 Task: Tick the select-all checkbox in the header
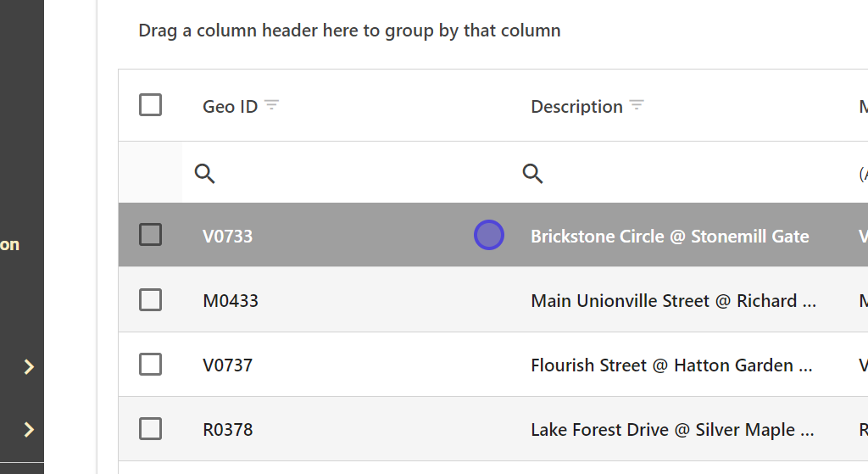150,105
